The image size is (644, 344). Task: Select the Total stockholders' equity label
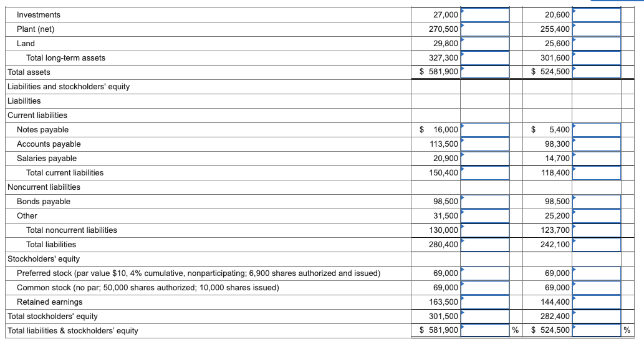(52, 317)
